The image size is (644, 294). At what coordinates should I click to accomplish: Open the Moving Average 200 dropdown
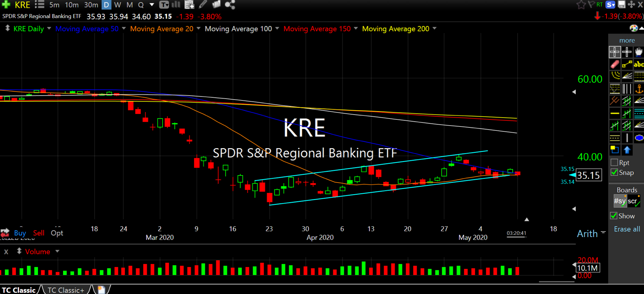point(435,28)
